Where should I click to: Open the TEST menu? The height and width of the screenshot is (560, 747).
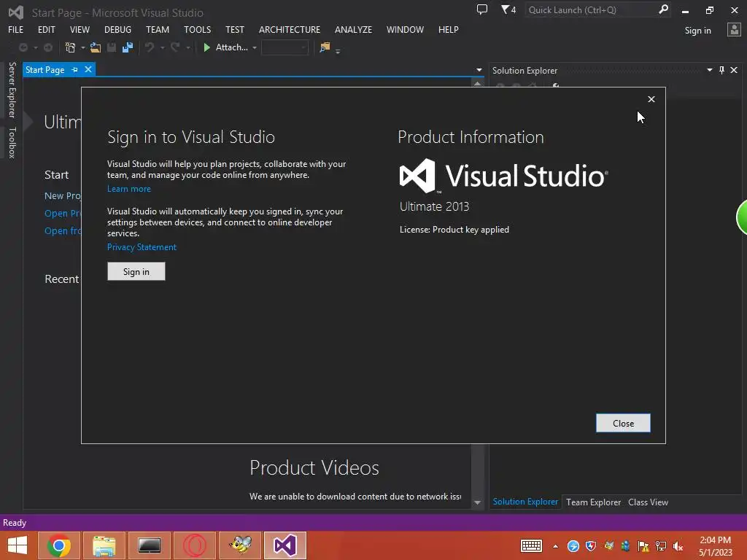click(234, 29)
